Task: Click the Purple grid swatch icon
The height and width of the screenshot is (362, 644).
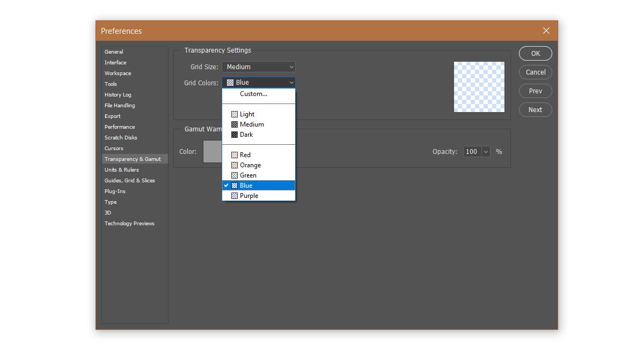Action: click(x=235, y=196)
